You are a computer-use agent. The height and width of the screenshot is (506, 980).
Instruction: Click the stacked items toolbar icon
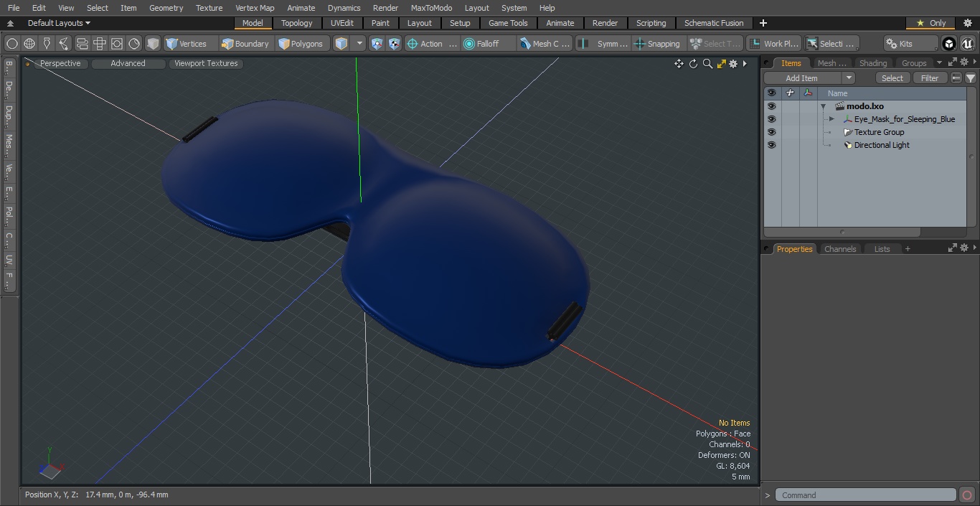[x=82, y=44]
